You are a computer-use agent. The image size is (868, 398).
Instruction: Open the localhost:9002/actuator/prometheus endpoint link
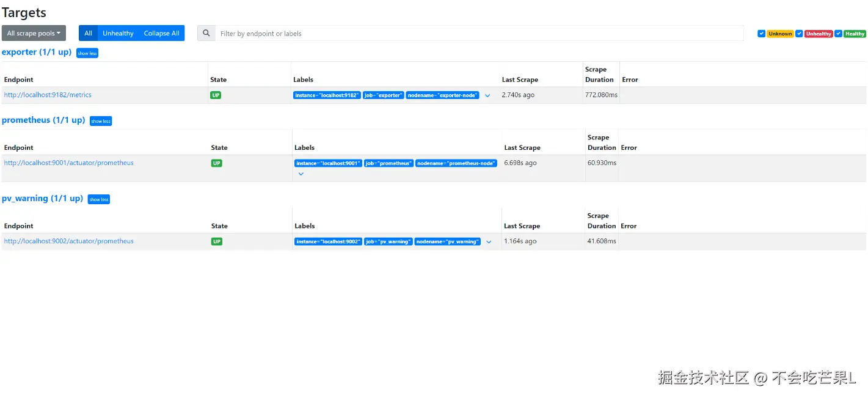[x=68, y=241]
